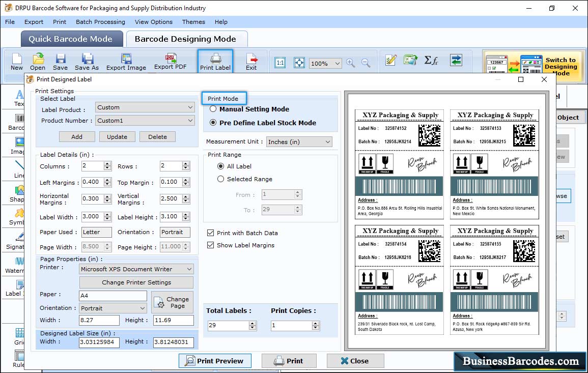Click label preview with number 325874152
588x373 pixels.
[399, 164]
